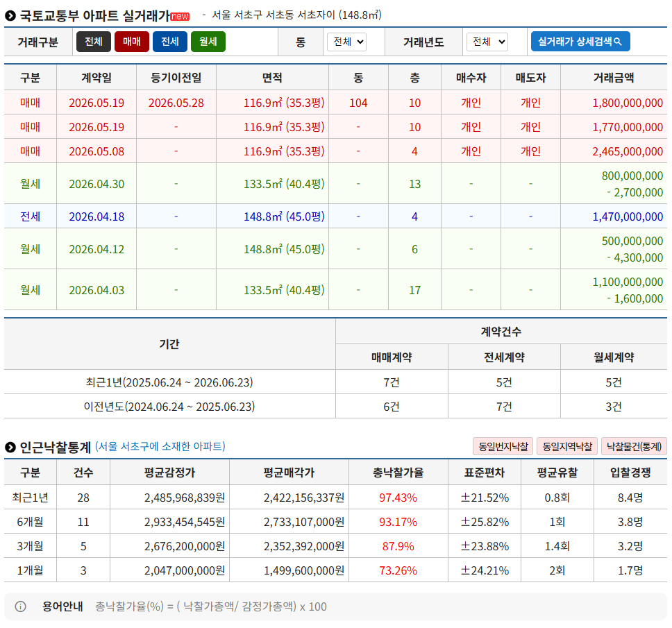Click the 계약일 column header
Screen dimensions: 672x628
[96, 78]
